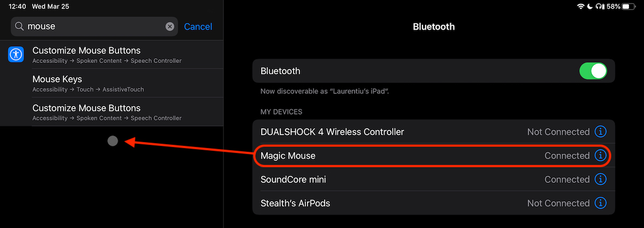The width and height of the screenshot is (644, 228).
Task: Open the blue Accessibility icon result
Action: pyautogui.click(x=16, y=54)
